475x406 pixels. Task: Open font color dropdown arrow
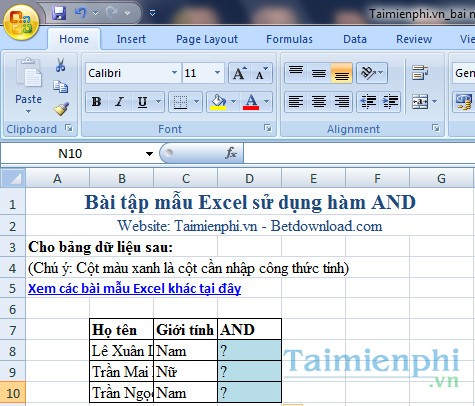click(266, 102)
